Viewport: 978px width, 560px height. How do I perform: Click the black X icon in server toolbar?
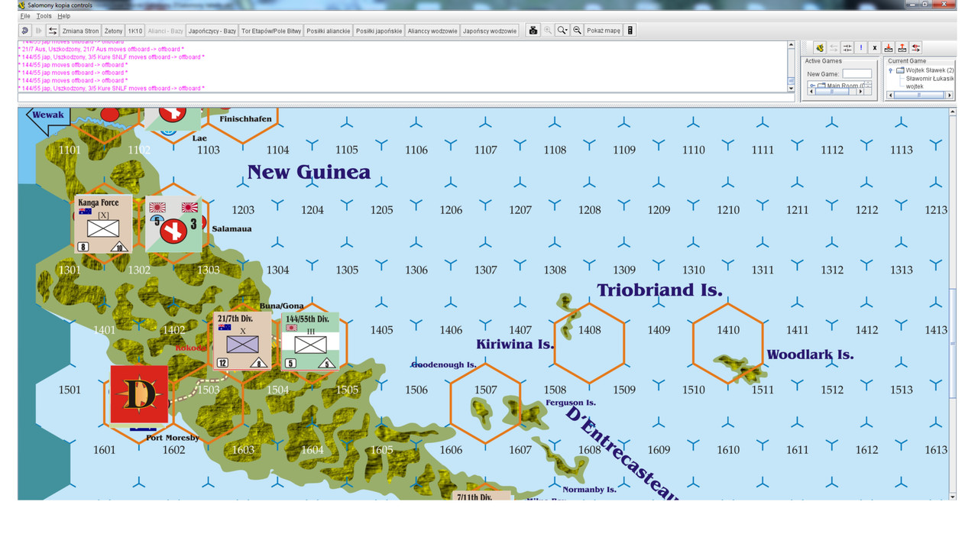(875, 48)
